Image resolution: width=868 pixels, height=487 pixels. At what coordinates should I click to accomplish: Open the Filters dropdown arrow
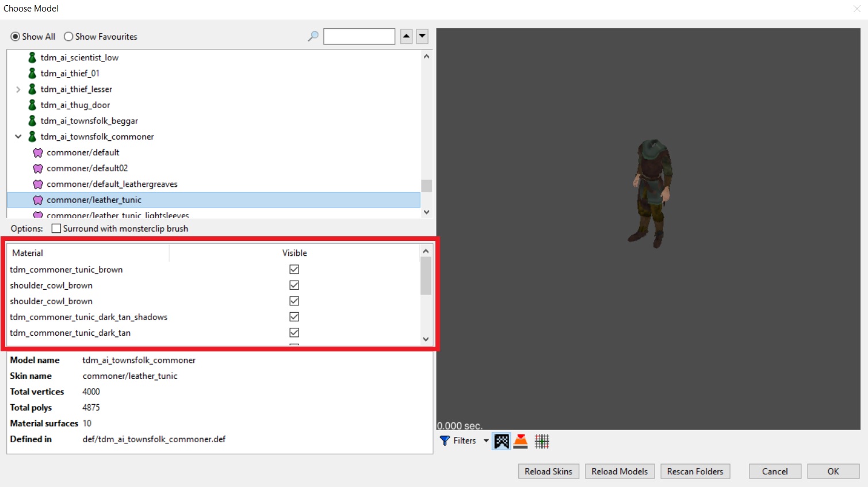click(485, 441)
